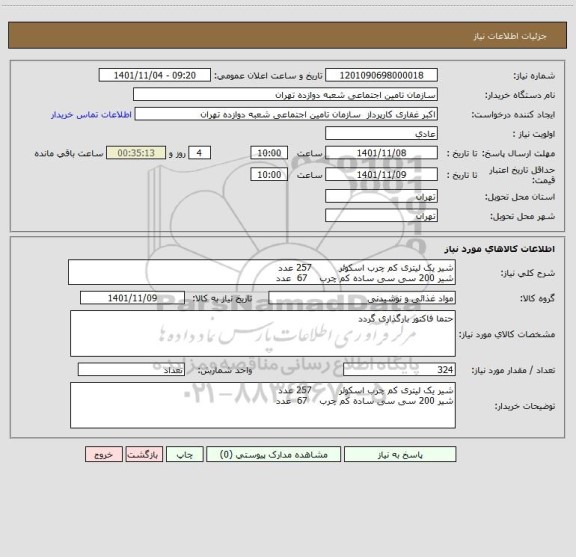This screenshot has width=576, height=557.
Task: Open اطلاعات تماس خریدار link
Action: pyautogui.click(x=91, y=115)
